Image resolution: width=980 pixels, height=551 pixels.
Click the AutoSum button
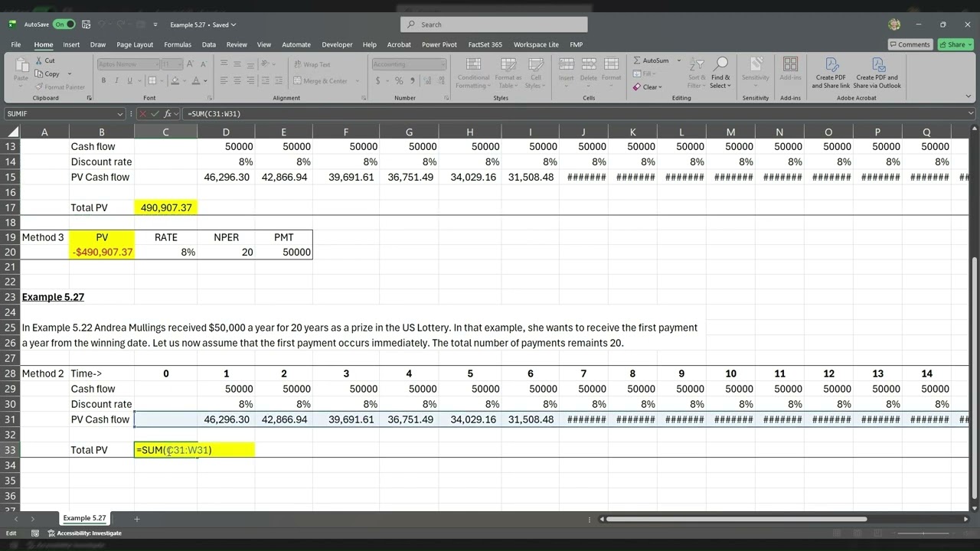[x=650, y=60]
